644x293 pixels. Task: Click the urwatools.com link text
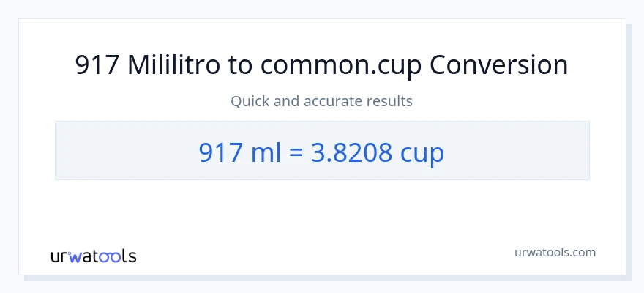[x=555, y=252]
